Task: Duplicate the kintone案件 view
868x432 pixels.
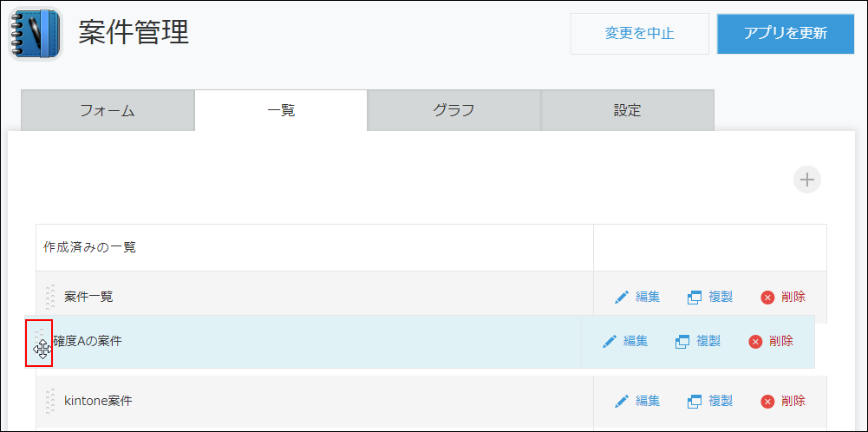Action: point(710,401)
